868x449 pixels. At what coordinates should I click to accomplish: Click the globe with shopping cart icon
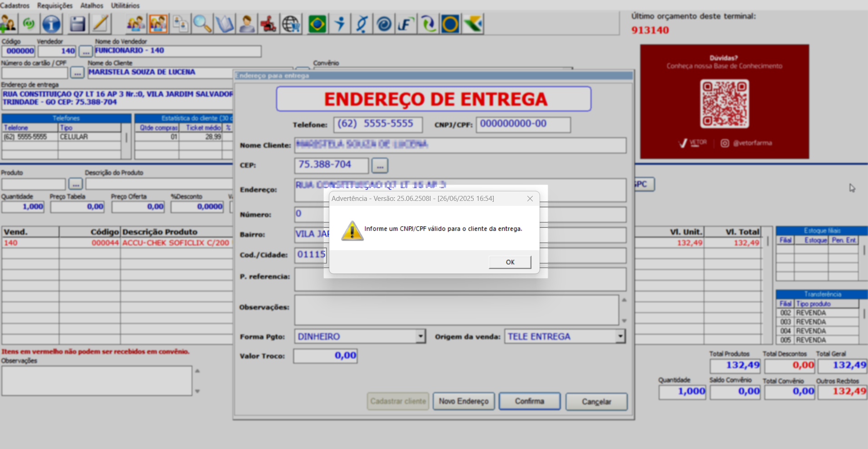coord(291,24)
